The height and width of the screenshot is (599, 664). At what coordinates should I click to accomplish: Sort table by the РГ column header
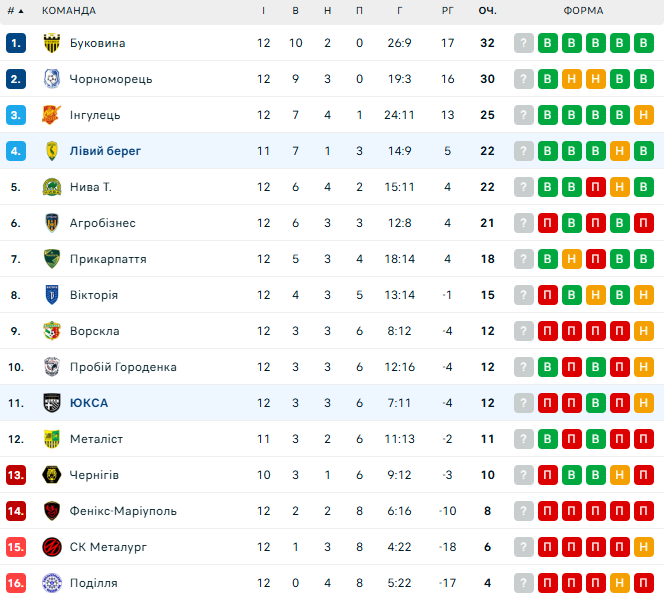pos(447,11)
